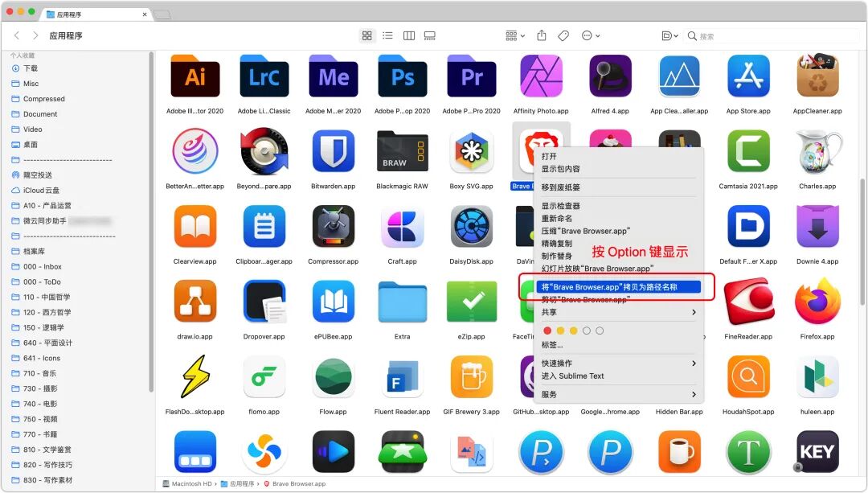The image size is (868, 493).
Task: Click the 搜索 search field
Action: (x=771, y=36)
